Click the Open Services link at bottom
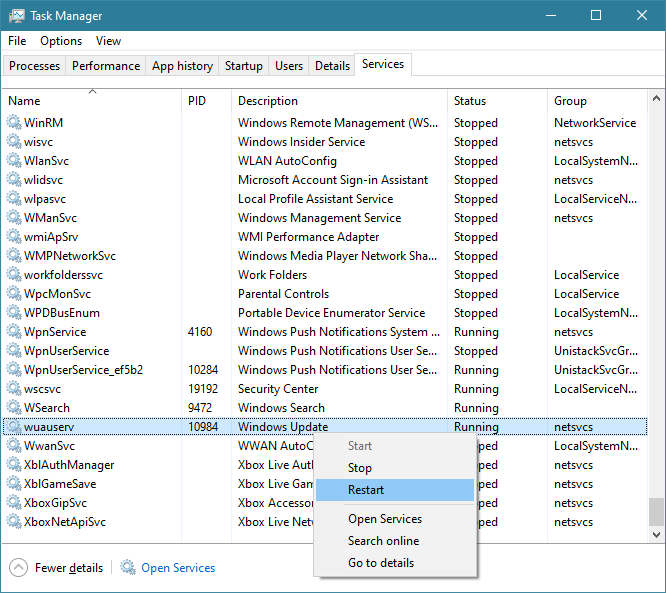Image resolution: width=666 pixels, height=593 pixels. (178, 568)
